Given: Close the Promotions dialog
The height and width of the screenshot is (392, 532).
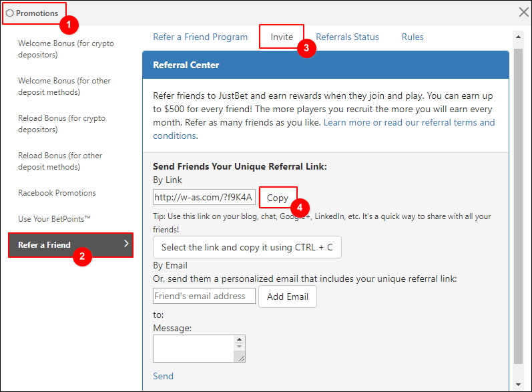Looking at the screenshot, I should (x=523, y=12).
